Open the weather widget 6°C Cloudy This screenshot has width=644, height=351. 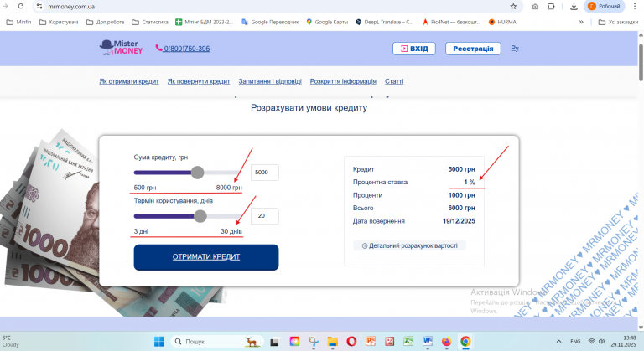coord(11,341)
